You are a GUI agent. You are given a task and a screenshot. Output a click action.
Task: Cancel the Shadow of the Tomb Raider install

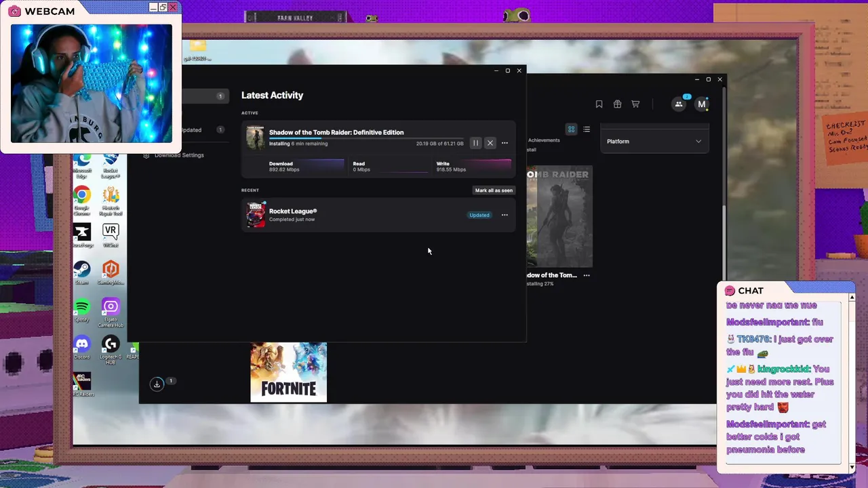(x=490, y=143)
